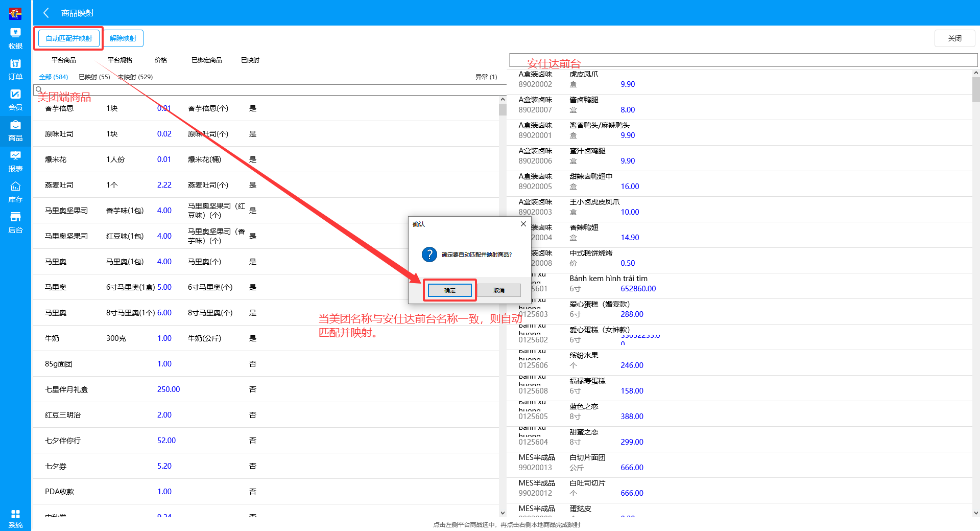The image size is (980, 531).
Task: Open the 库存 inventory sidebar icon
Action: 15,192
